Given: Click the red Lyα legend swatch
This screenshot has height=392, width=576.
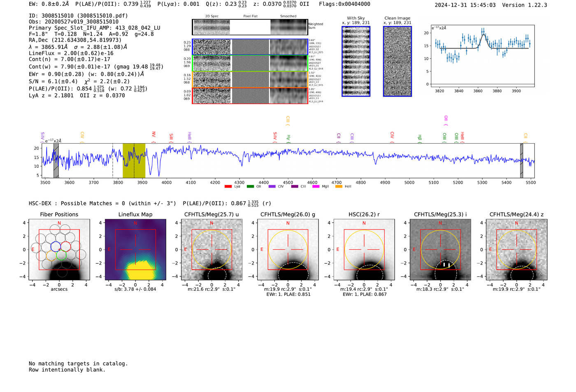Looking at the screenshot, I should tap(228, 187).
